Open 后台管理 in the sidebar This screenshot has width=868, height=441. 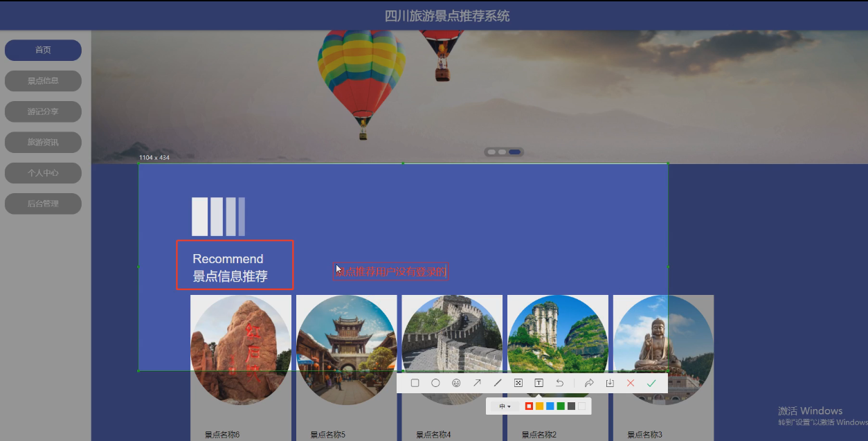(x=43, y=204)
